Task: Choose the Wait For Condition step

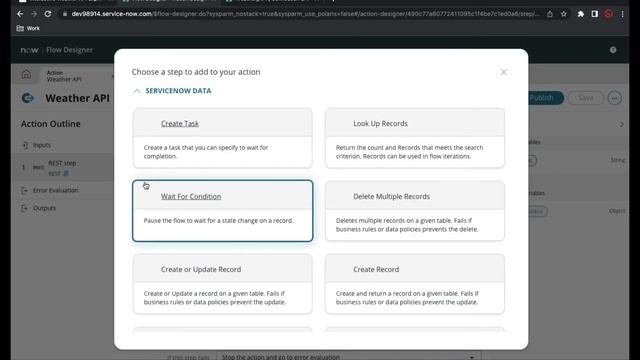Action: [222, 211]
